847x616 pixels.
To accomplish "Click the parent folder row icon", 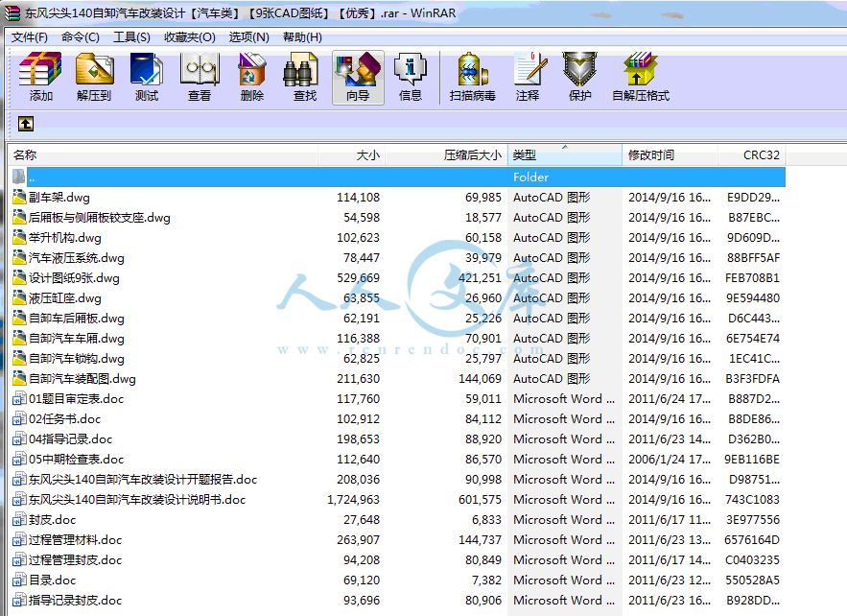I will click(19, 177).
